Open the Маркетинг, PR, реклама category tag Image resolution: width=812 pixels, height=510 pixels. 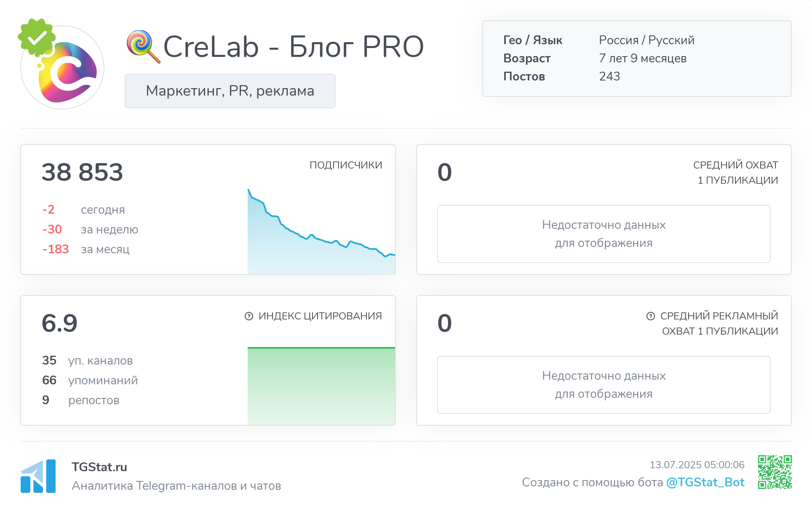click(x=230, y=91)
